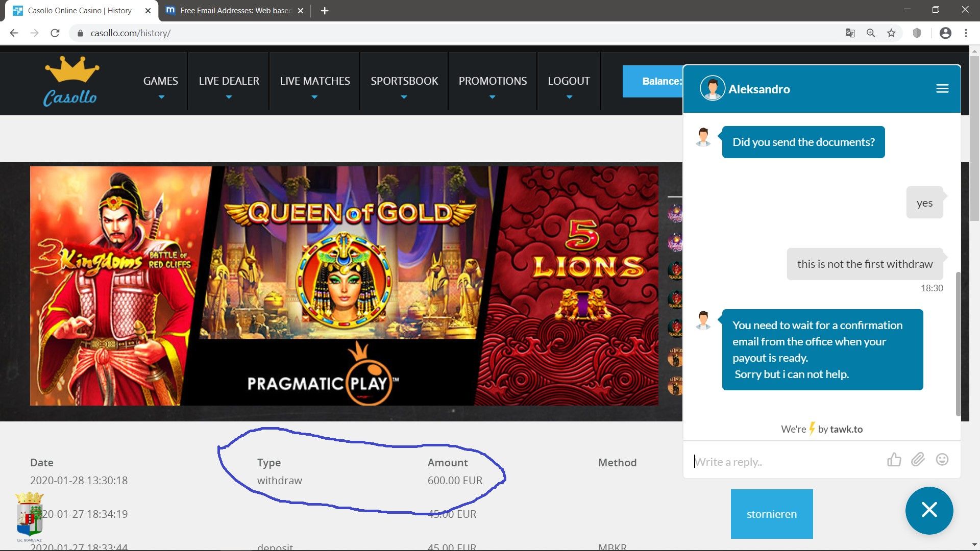This screenshot has height=551, width=980.
Task: Click the 'You need to wait' agent message
Action: pyautogui.click(x=822, y=349)
